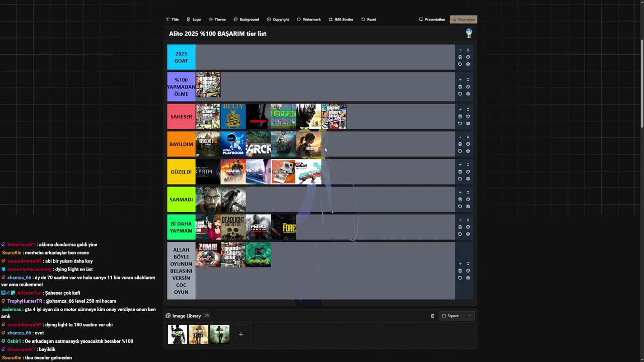Delete the ALLAH BÖYLE OYUNUN row

pos(460,271)
